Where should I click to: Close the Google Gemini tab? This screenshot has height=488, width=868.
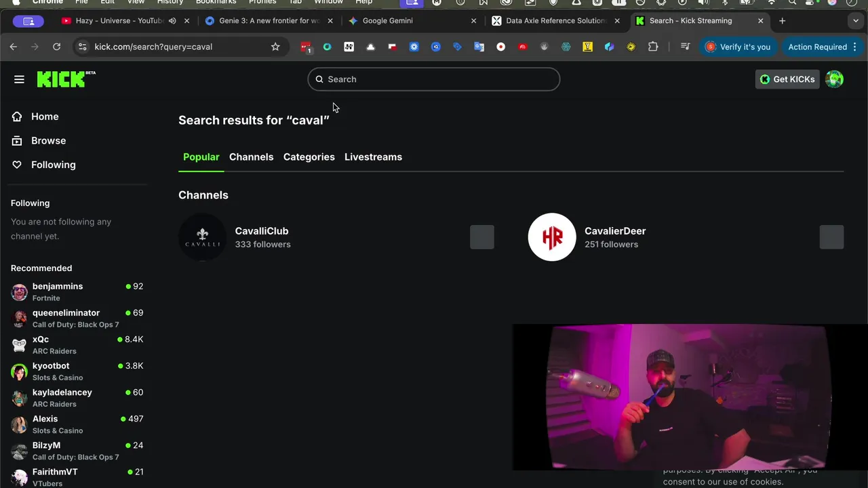(473, 21)
